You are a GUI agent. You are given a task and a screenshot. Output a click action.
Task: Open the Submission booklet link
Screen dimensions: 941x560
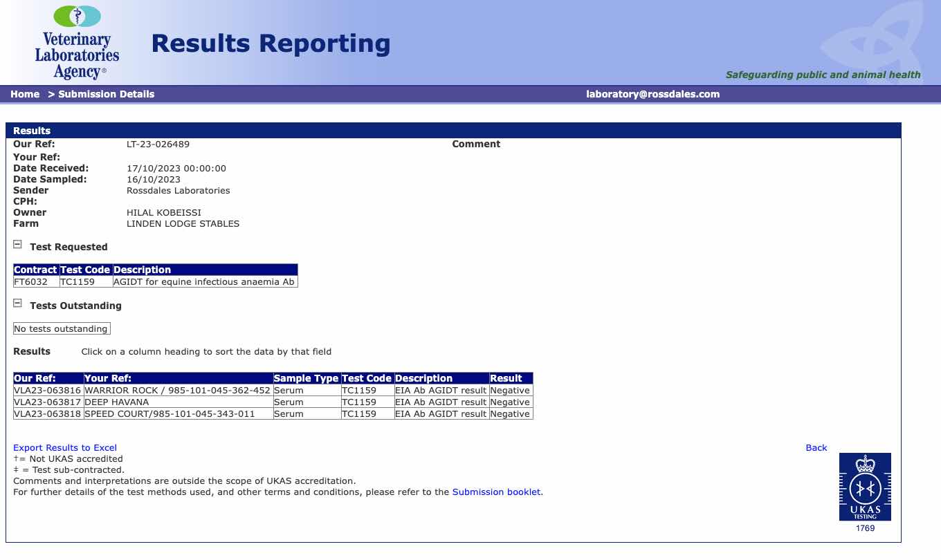tap(496, 492)
